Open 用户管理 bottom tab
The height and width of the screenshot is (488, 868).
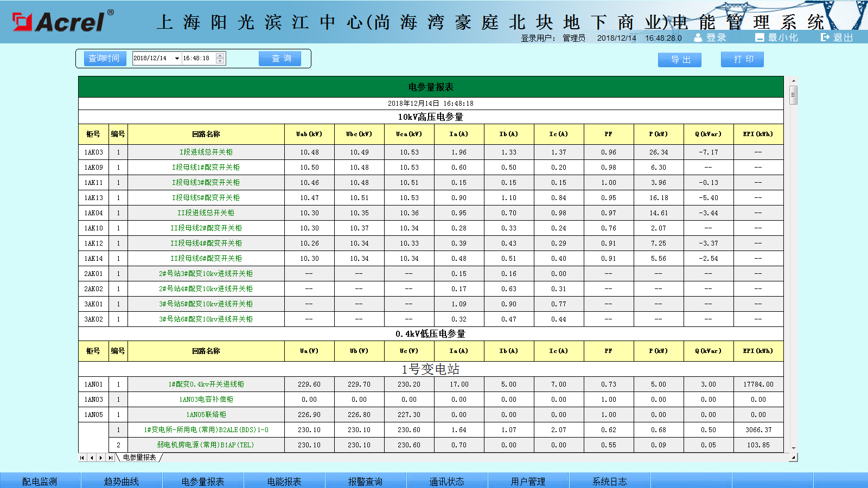(x=528, y=480)
